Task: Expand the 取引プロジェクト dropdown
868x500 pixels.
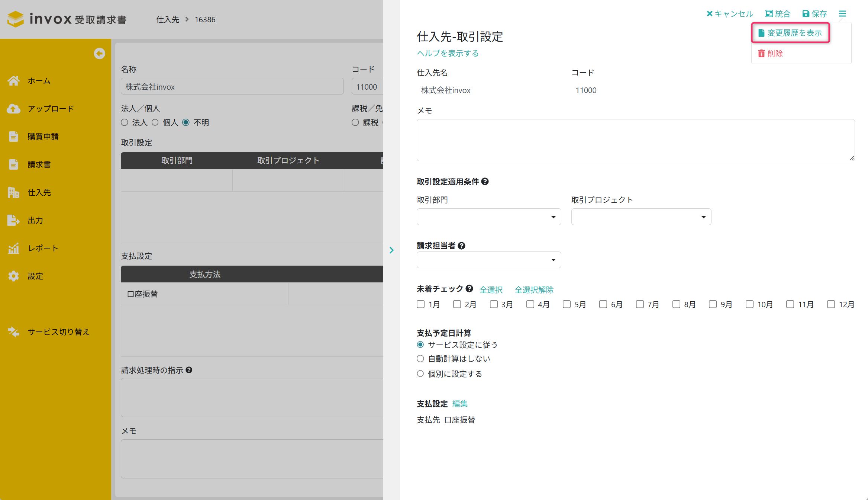Action: 641,217
